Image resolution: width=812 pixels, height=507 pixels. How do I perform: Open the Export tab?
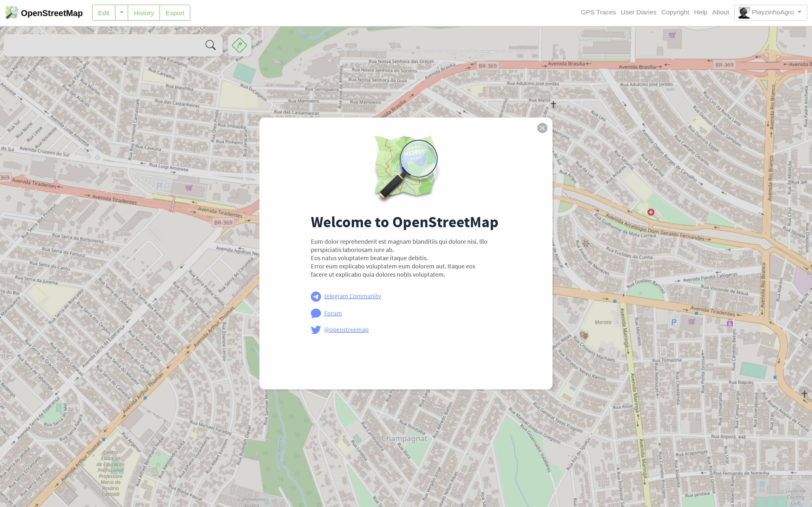pyautogui.click(x=175, y=13)
